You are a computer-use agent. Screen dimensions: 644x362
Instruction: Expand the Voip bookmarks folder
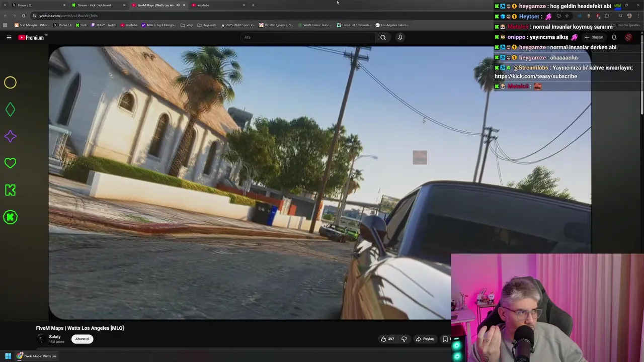(x=187, y=25)
